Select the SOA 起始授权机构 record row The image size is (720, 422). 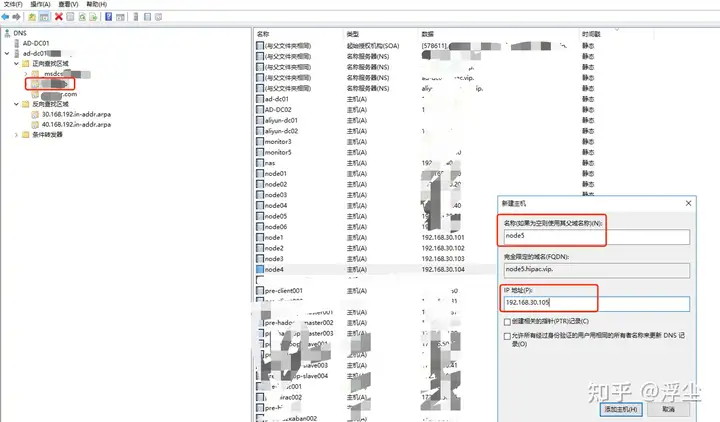pos(425,46)
